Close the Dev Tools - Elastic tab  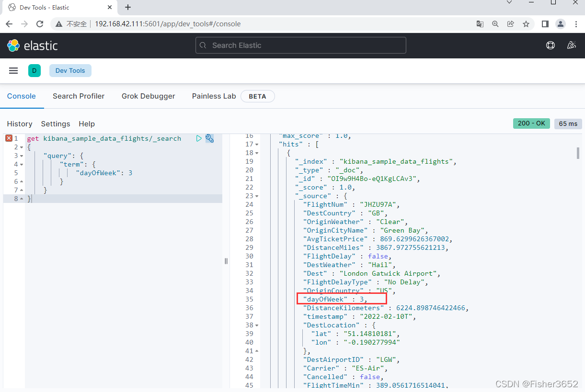pyautogui.click(x=110, y=7)
